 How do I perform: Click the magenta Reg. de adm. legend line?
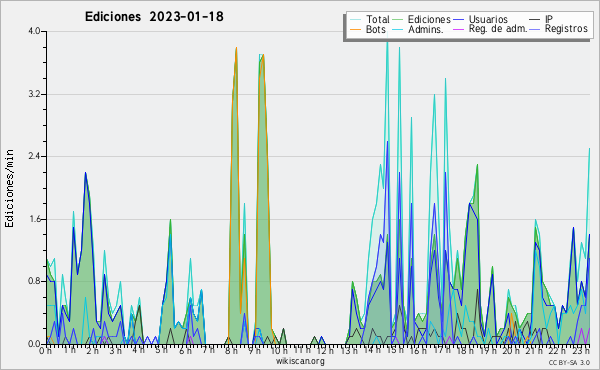tap(458, 29)
